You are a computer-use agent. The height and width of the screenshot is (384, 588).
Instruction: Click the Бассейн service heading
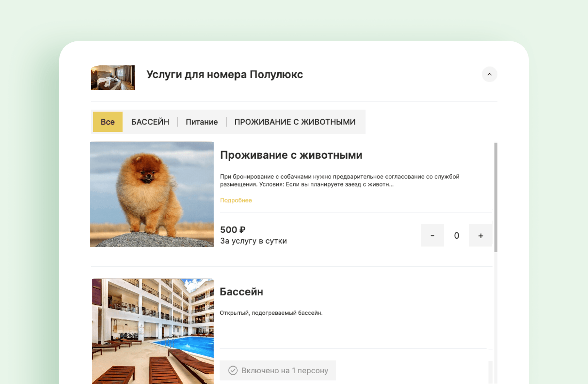click(x=241, y=292)
